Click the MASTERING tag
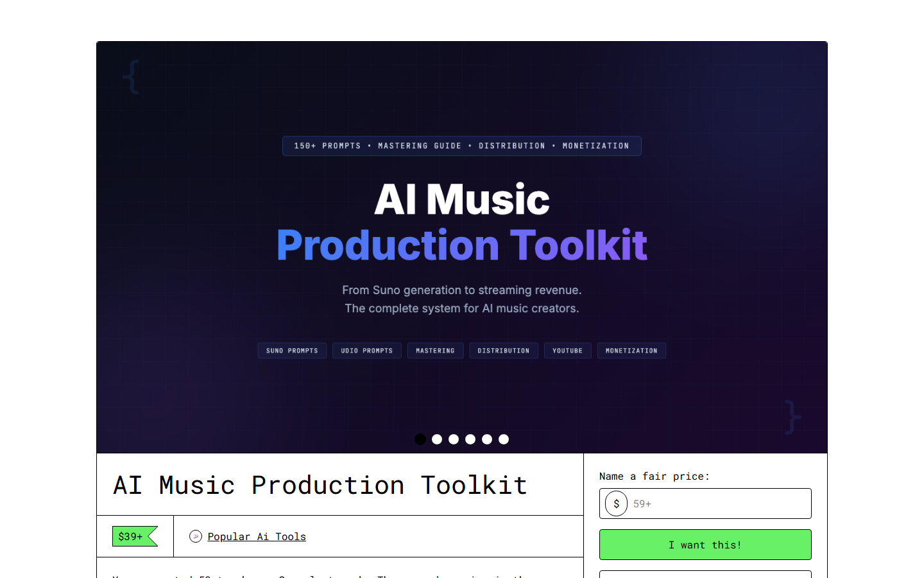924x578 pixels. click(435, 351)
